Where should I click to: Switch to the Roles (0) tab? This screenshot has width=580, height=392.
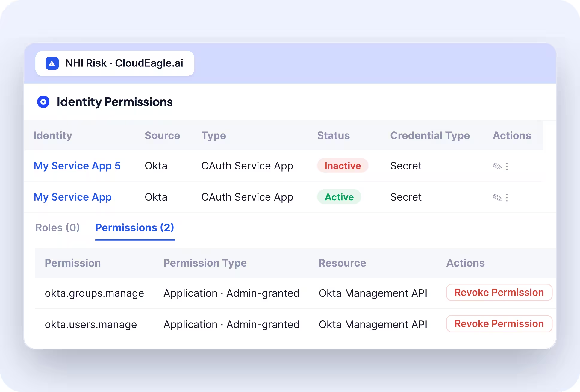(57, 228)
